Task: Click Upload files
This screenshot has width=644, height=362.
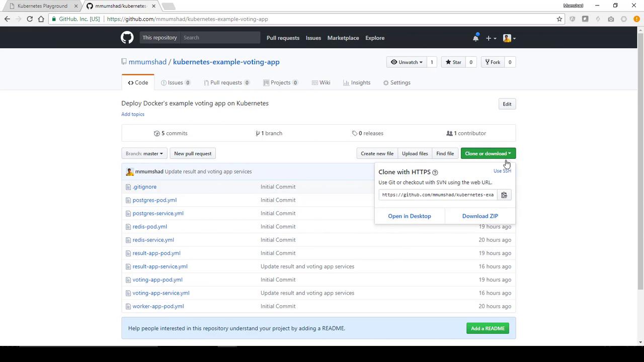Action: (415, 153)
